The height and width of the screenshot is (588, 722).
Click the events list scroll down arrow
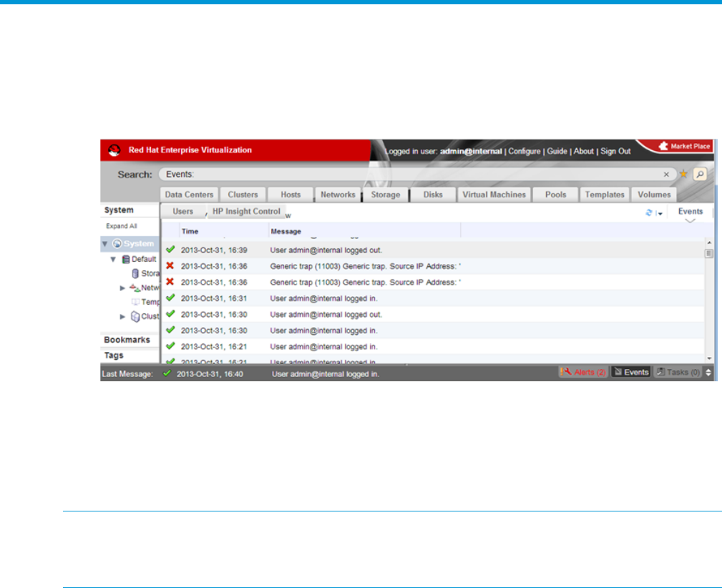[708, 358]
